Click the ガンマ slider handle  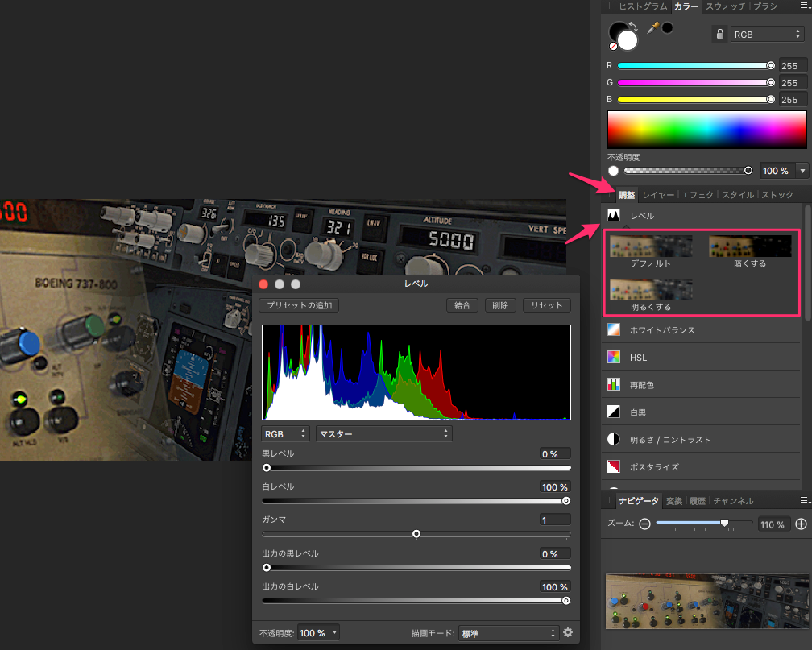tap(416, 534)
